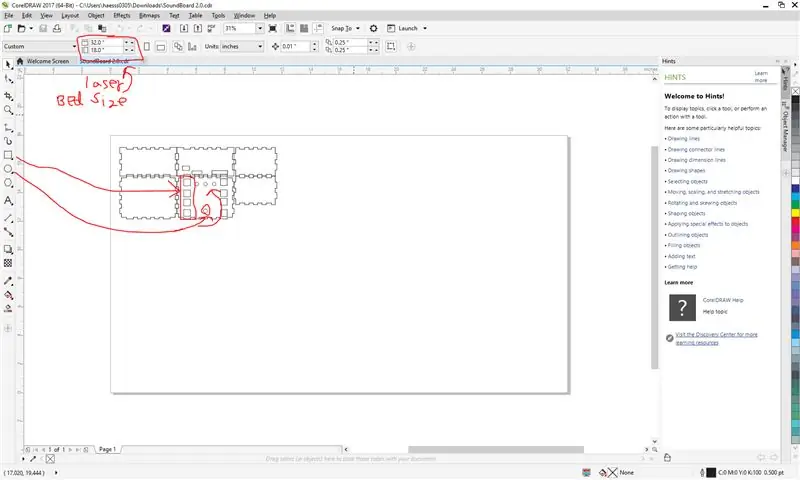Viewport: 800px width, 480px height.
Task: Pick the Artistic Media tool
Action: [8, 141]
